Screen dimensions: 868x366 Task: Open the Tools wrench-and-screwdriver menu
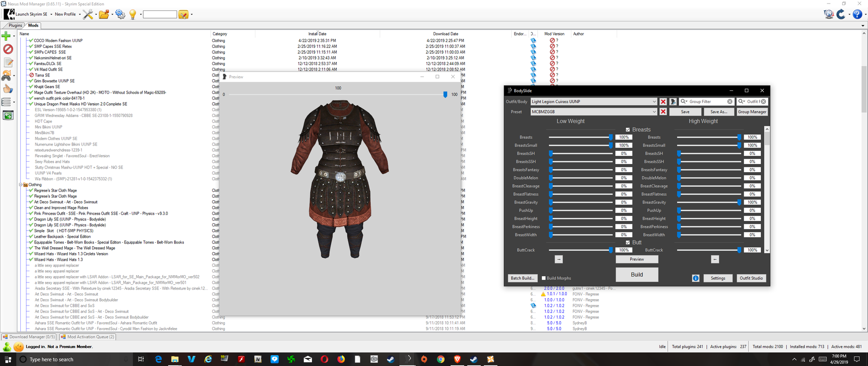click(x=88, y=14)
